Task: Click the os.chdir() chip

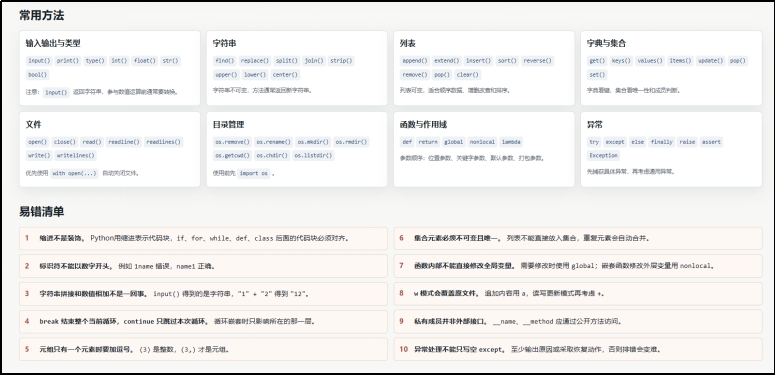Action: [x=272, y=155]
